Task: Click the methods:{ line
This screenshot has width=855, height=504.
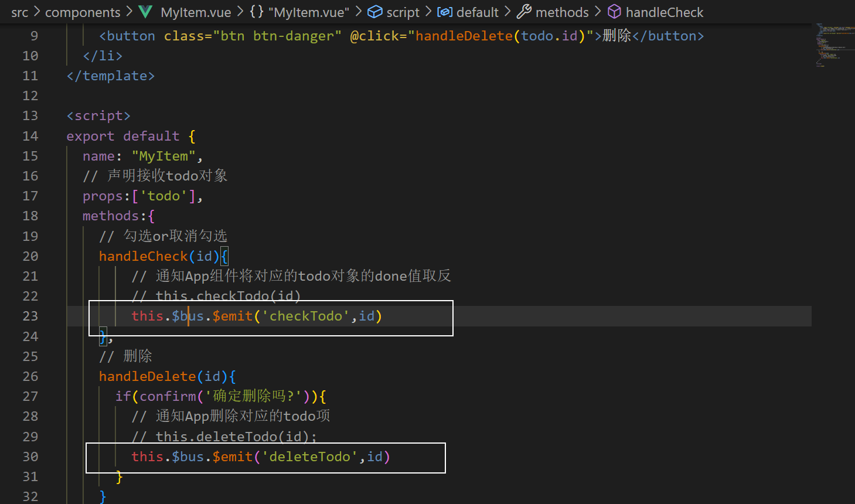Action: click(118, 216)
